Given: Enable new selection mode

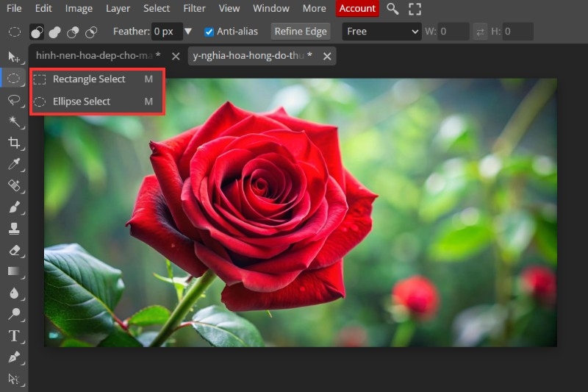Looking at the screenshot, I should (37, 32).
